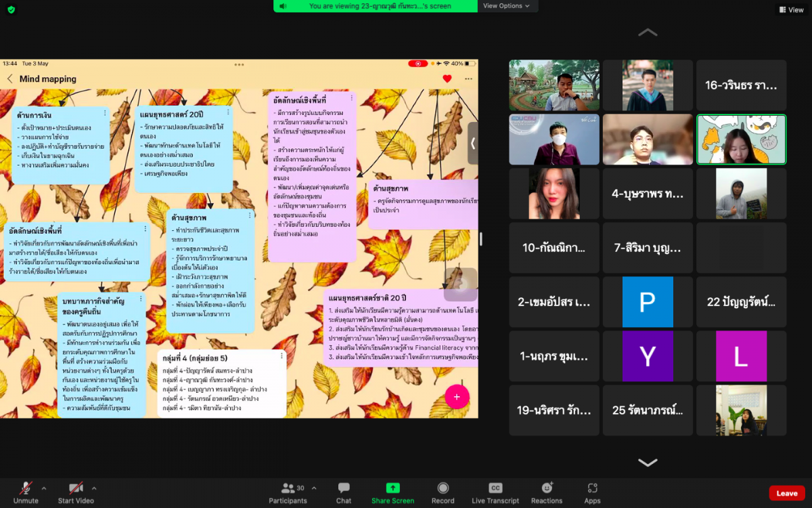812x508 pixels.
Task: Toggle meeting recording with the Record button
Action: pos(443,492)
